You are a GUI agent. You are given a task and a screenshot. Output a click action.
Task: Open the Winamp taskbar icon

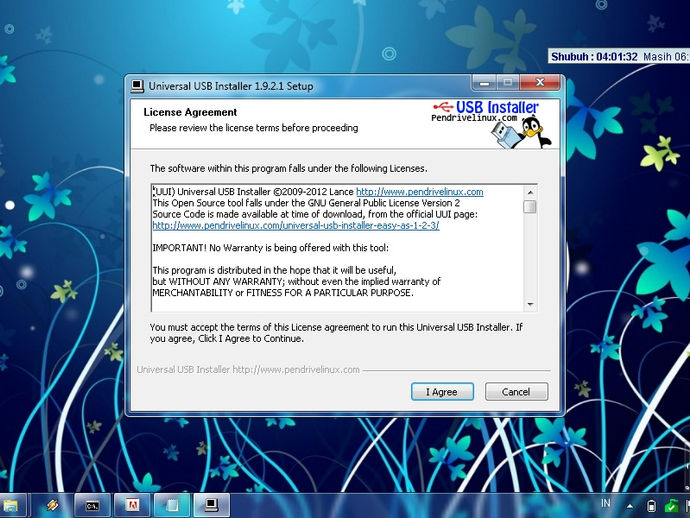pyautogui.click(x=52, y=505)
